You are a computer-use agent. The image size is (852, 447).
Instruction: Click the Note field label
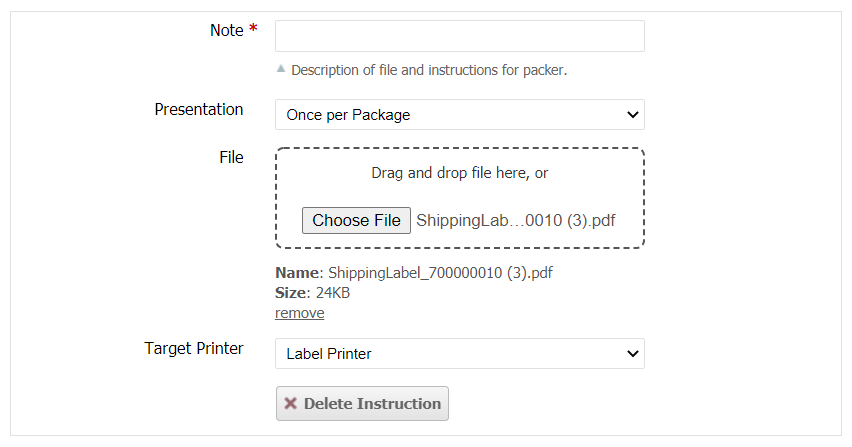226,30
